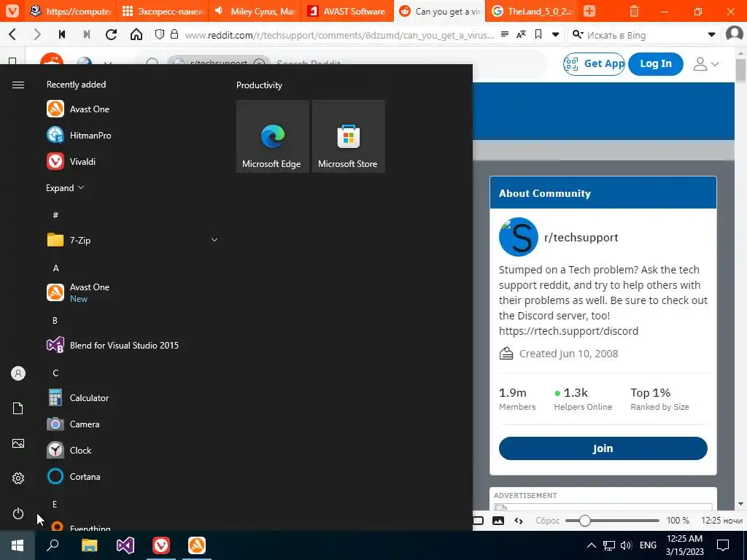Viewport: 747px width, 560px height.
Task: Open the Power options button
Action: pos(18,513)
